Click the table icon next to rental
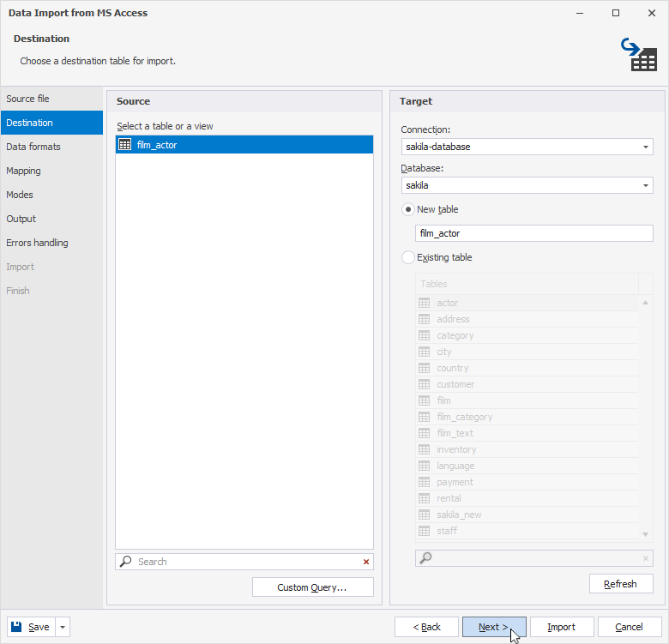 click(424, 498)
